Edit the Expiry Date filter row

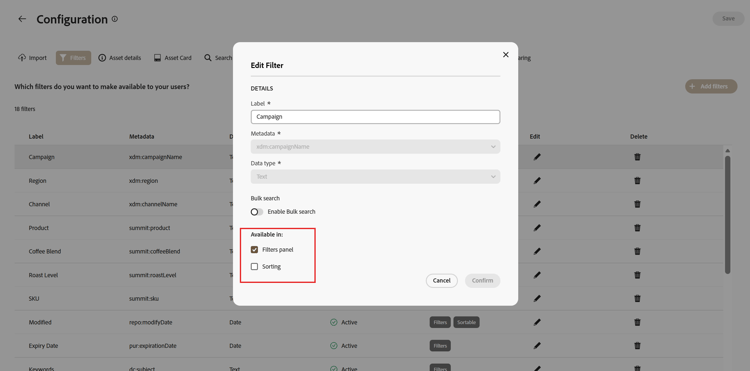(537, 346)
